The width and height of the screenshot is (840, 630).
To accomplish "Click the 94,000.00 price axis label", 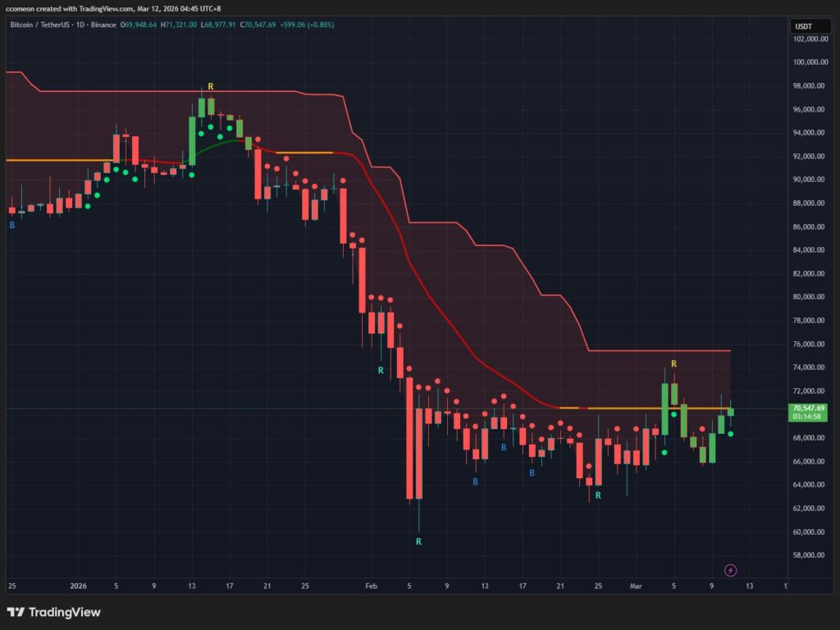I will tap(810, 133).
